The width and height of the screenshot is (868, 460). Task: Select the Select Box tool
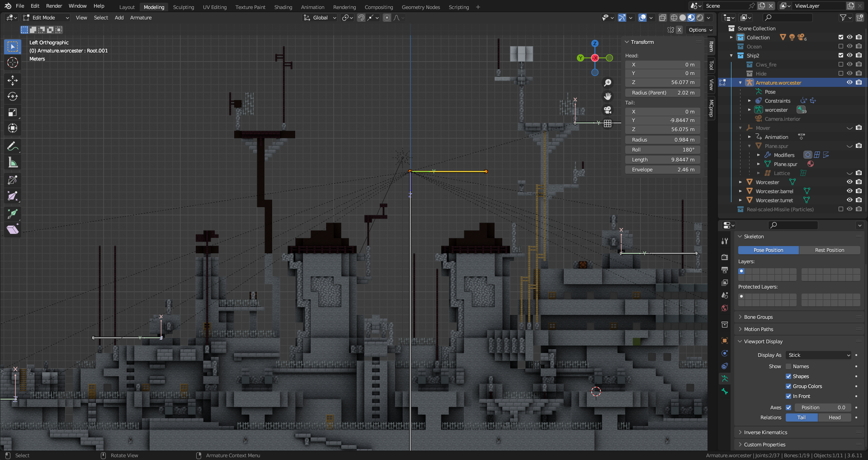click(x=13, y=47)
